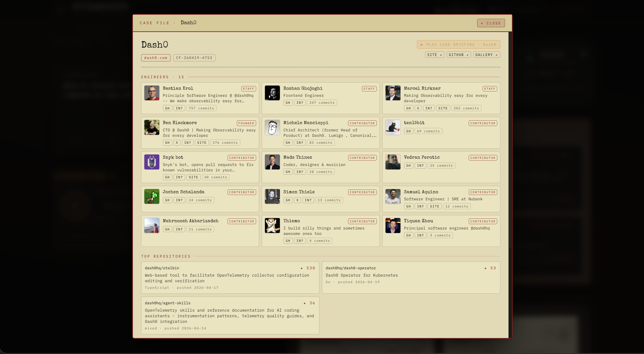Open Simon Thiele's X badge
This screenshot has height=354, width=644.
pos(297,200)
